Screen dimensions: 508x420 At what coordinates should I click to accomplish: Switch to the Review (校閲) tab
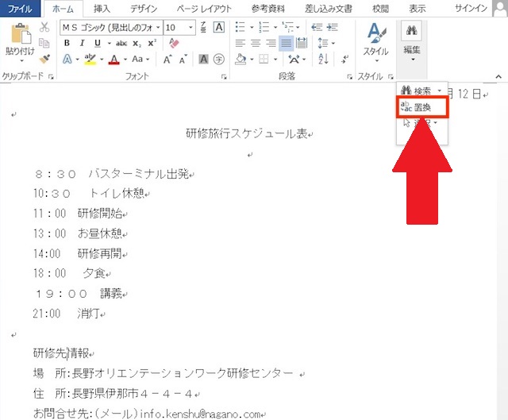[380, 9]
